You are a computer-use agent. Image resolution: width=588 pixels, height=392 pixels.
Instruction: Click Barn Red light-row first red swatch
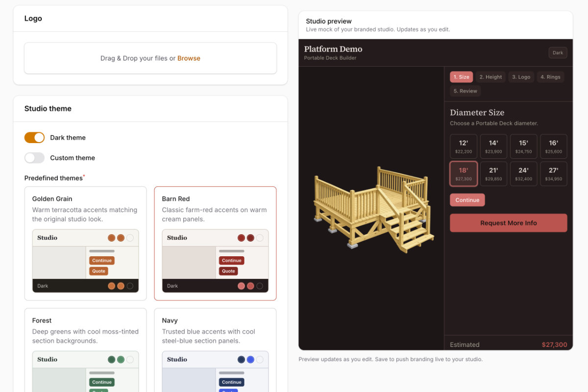click(x=241, y=238)
